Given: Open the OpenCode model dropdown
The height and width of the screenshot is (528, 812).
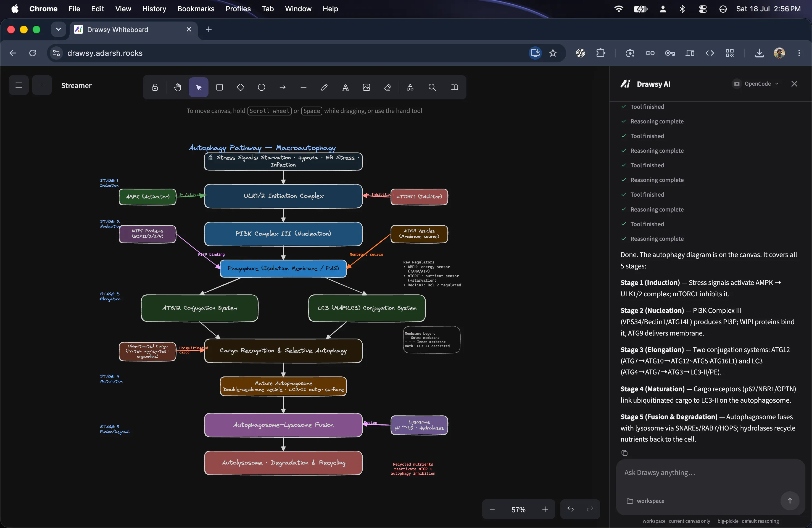Looking at the screenshot, I should pos(756,84).
